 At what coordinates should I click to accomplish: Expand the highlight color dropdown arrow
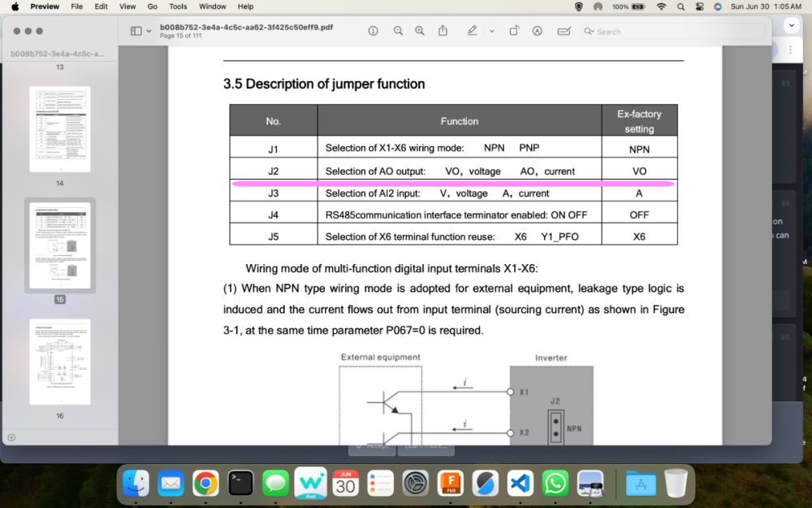pos(491,31)
